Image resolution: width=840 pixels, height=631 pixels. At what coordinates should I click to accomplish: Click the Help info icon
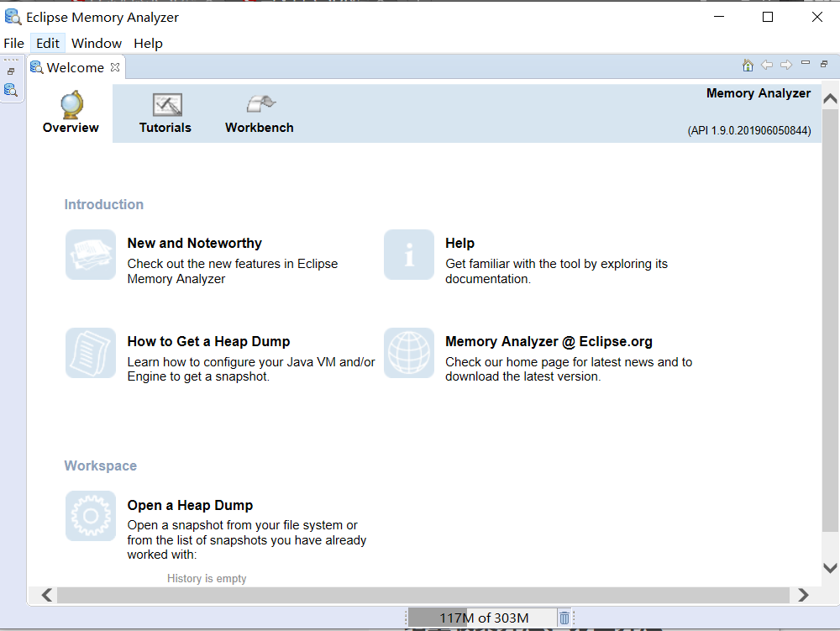[x=409, y=255]
